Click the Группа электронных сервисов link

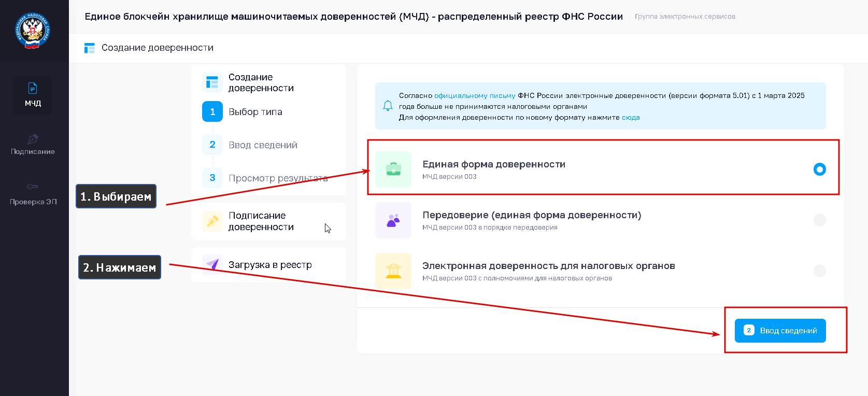click(x=685, y=17)
